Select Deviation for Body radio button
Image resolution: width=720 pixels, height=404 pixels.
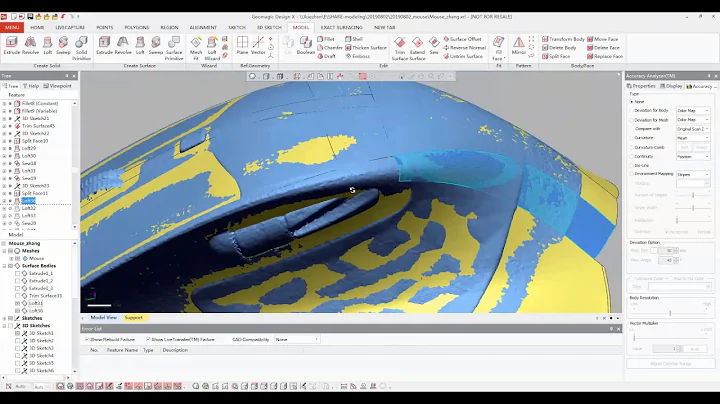[632, 111]
